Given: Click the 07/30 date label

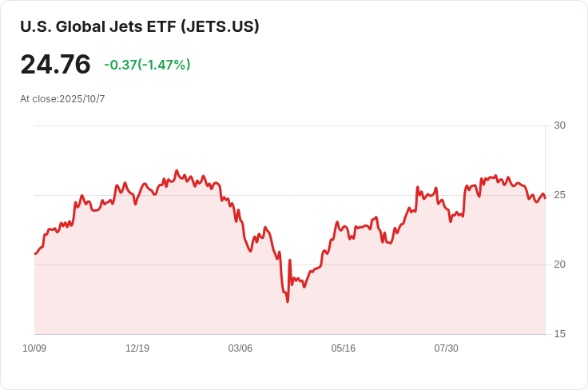Looking at the screenshot, I should point(446,348).
